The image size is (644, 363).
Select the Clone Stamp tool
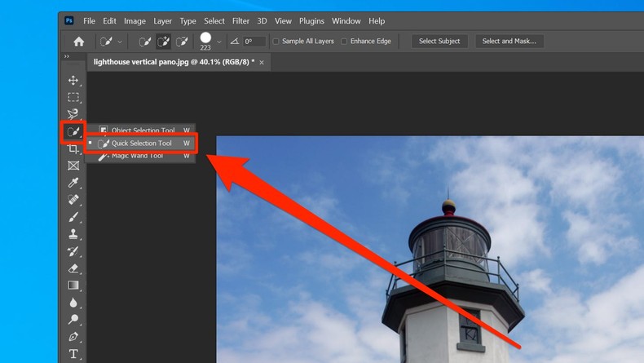tap(73, 234)
